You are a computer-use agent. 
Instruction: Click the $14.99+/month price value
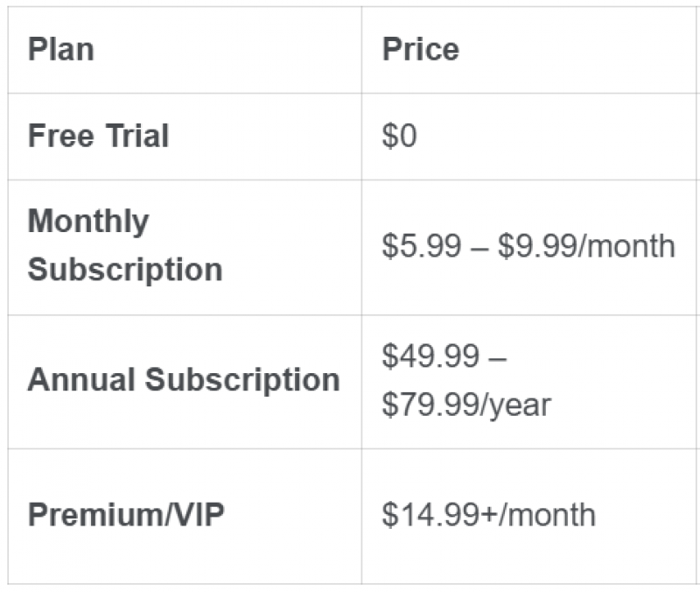tap(488, 515)
